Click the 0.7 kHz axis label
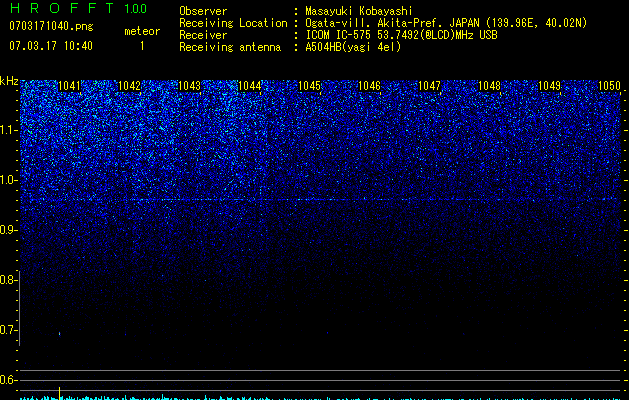The height and width of the screenshot is (400, 629). (8, 330)
